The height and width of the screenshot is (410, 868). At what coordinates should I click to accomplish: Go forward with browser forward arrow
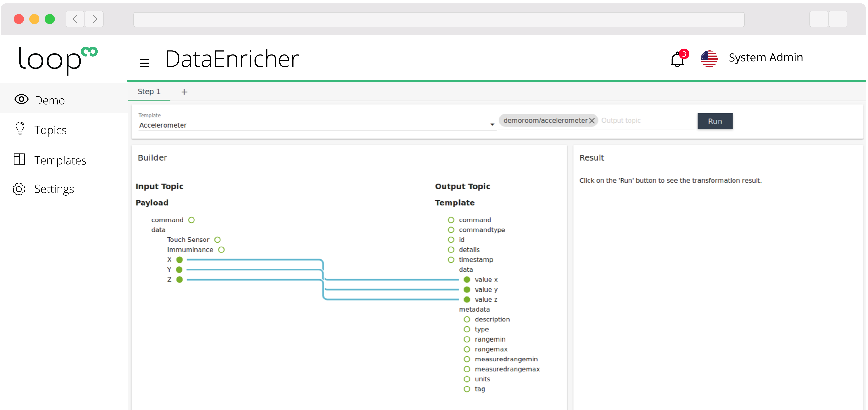(94, 19)
